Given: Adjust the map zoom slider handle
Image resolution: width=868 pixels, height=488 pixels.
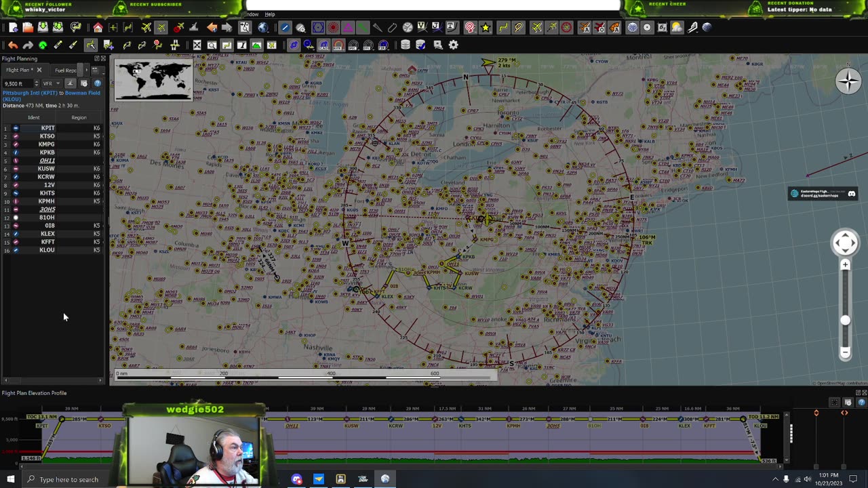Looking at the screenshot, I should (x=845, y=320).
